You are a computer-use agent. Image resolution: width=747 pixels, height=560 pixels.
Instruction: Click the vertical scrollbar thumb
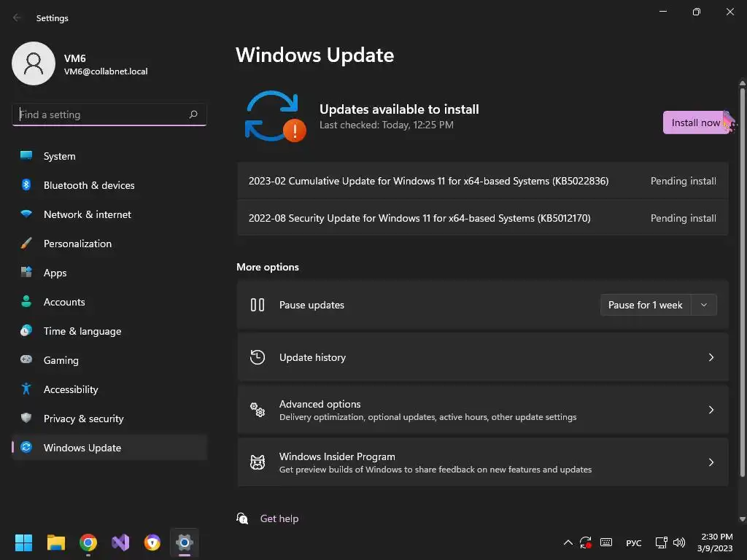coord(742,281)
